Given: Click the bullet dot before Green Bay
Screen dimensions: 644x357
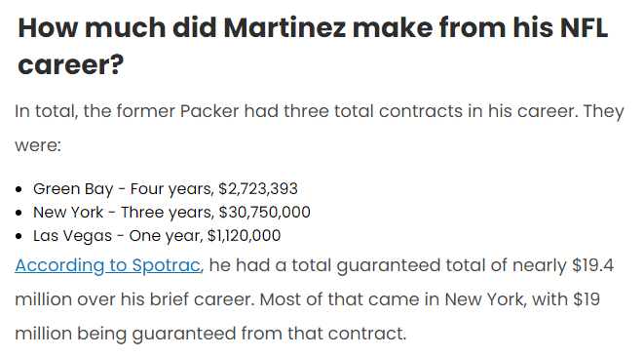Looking at the screenshot, I should click(x=19, y=189).
